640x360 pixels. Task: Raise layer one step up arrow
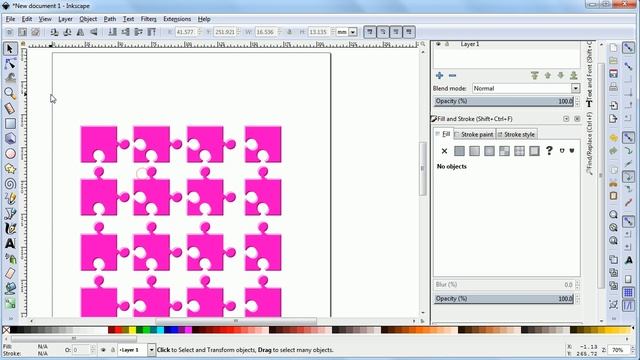[x=548, y=76]
